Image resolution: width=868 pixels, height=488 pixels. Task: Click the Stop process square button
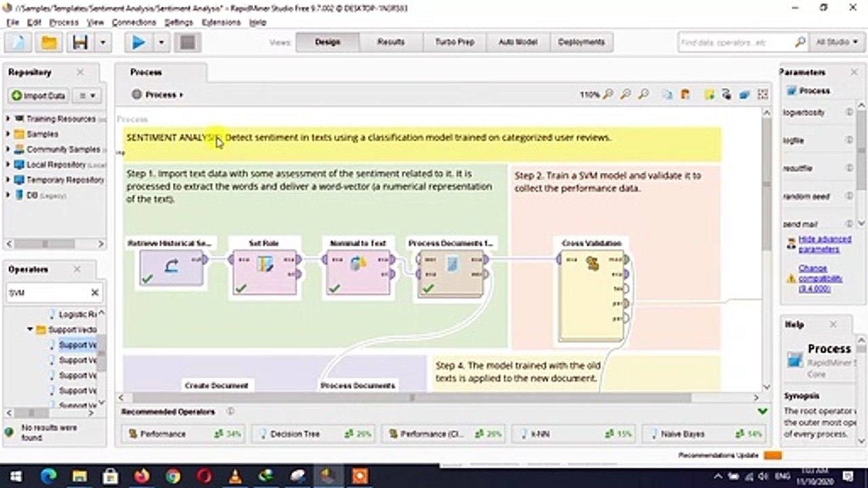(x=187, y=43)
